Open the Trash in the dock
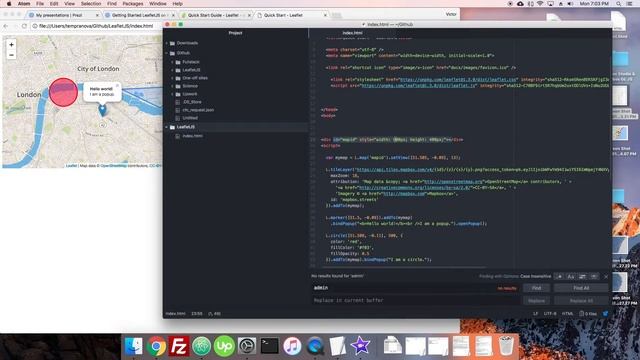 tap(506, 346)
